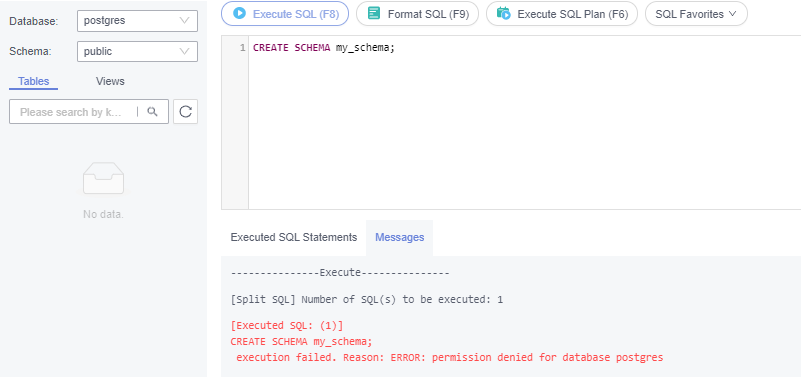Refresh the tables list with the reload icon
The height and width of the screenshot is (377, 801).
click(185, 111)
